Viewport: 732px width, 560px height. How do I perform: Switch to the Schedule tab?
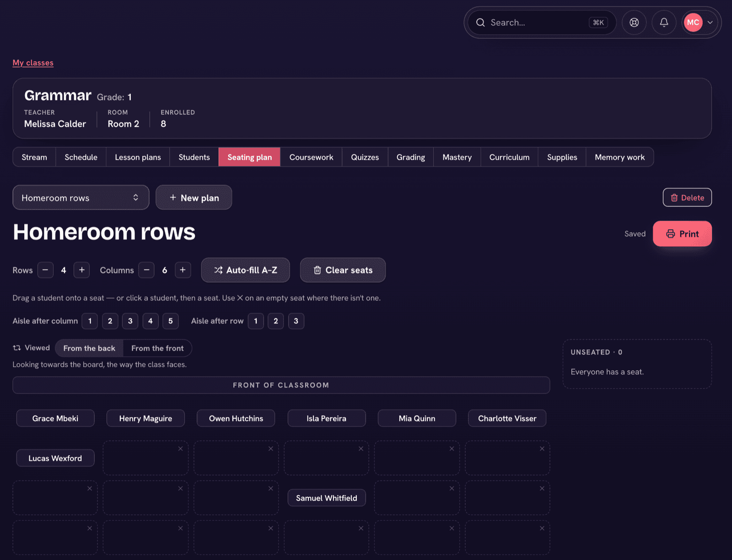coord(81,157)
